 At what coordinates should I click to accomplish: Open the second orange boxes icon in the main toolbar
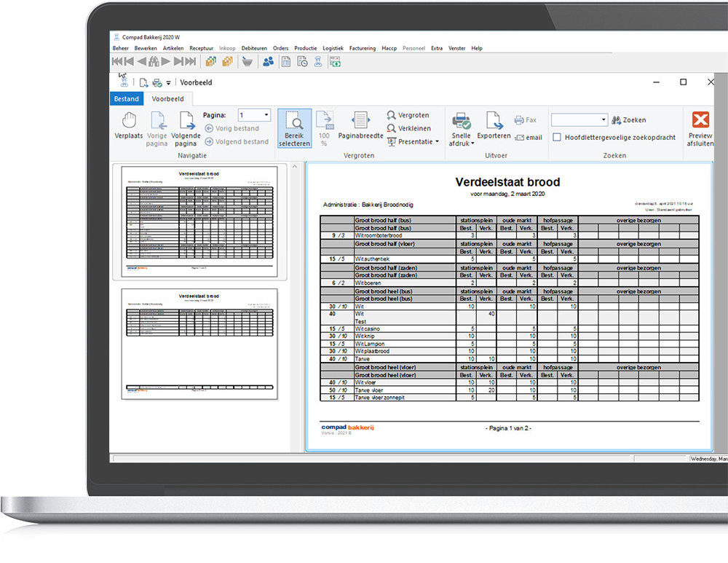[227, 61]
